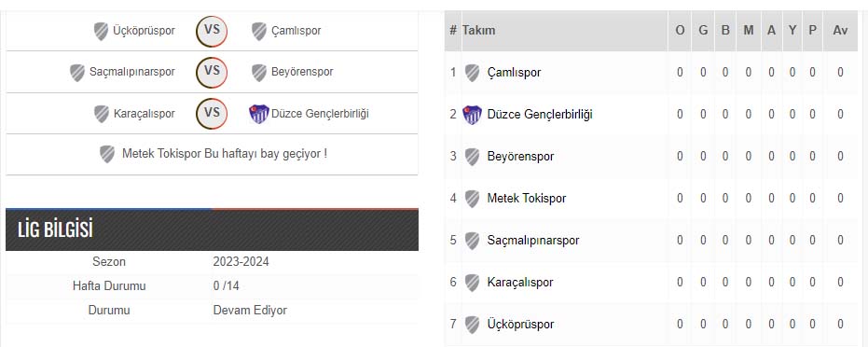Open Üçköprüspor team link in standings row 7
The height and width of the screenshot is (347, 868).
(x=520, y=325)
